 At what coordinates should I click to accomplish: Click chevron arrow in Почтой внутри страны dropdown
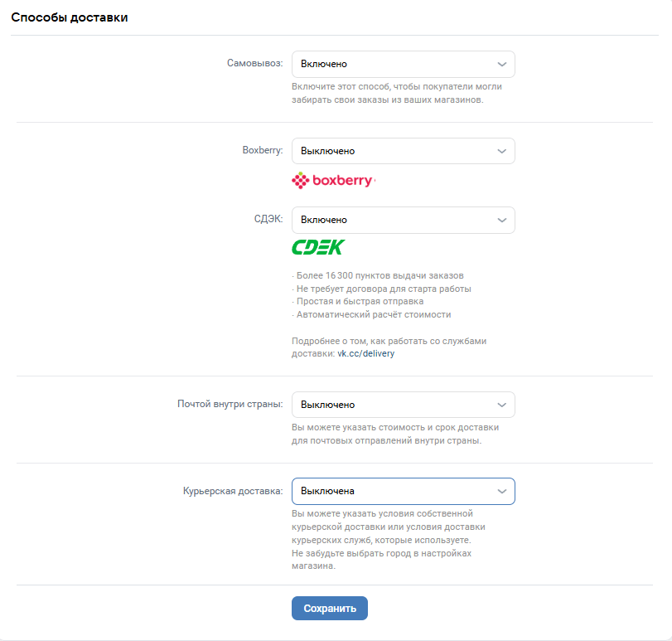point(502,405)
